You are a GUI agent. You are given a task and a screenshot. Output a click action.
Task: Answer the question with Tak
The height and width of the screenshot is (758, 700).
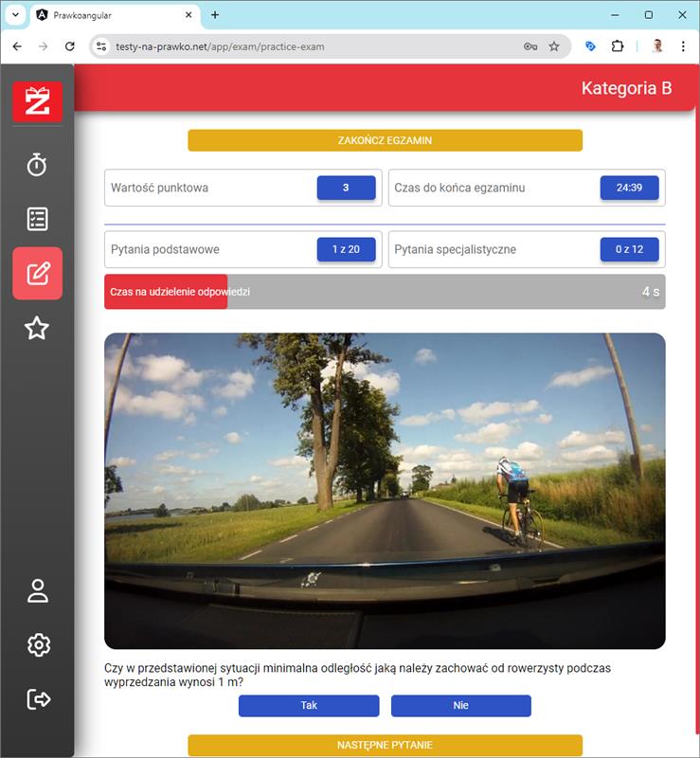click(x=309, y=706)
